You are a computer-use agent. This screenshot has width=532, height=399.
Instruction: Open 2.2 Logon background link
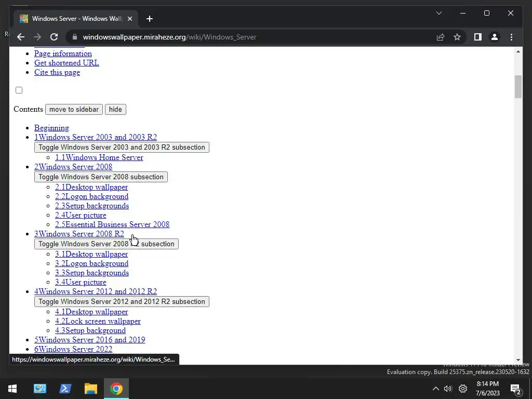click(x=92, y=196)
